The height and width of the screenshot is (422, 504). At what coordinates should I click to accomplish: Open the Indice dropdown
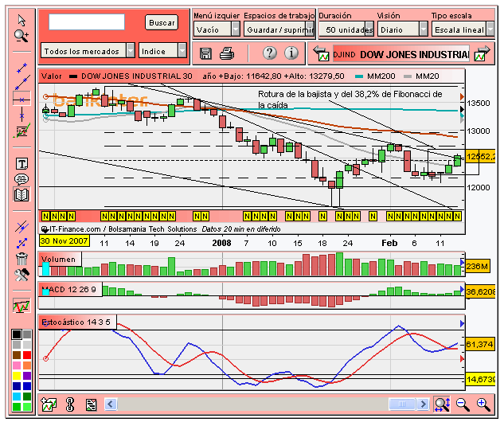coord(162,51)
